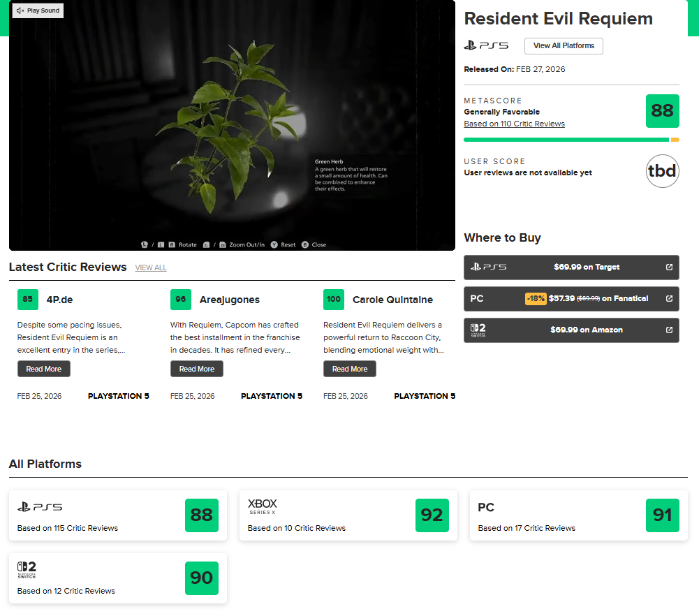Click 'Based on 110 Critic Reviews' link

(514, 124)
